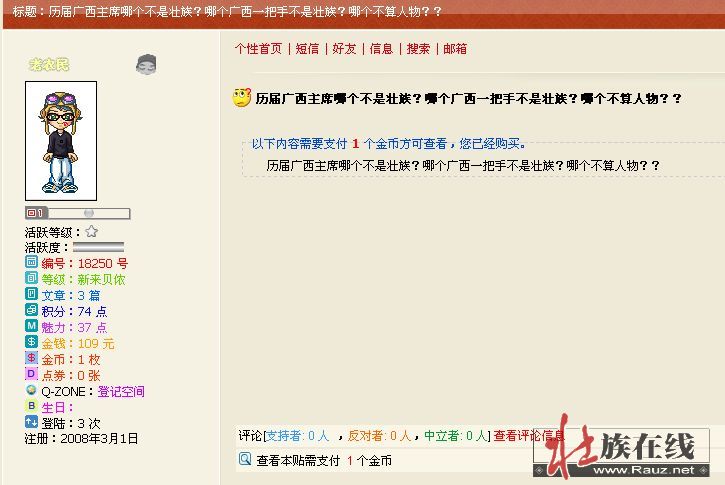Click the activity level star icon

coord(91,232)
